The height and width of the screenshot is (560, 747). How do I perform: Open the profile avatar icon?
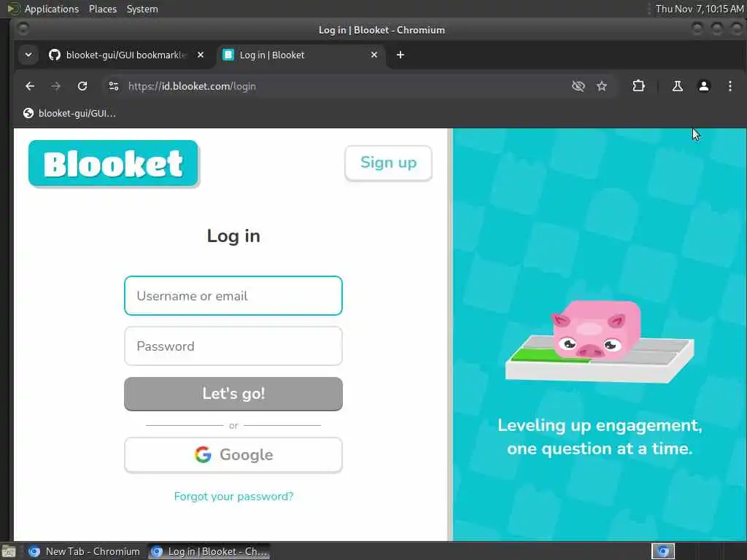tap(704, 86)
